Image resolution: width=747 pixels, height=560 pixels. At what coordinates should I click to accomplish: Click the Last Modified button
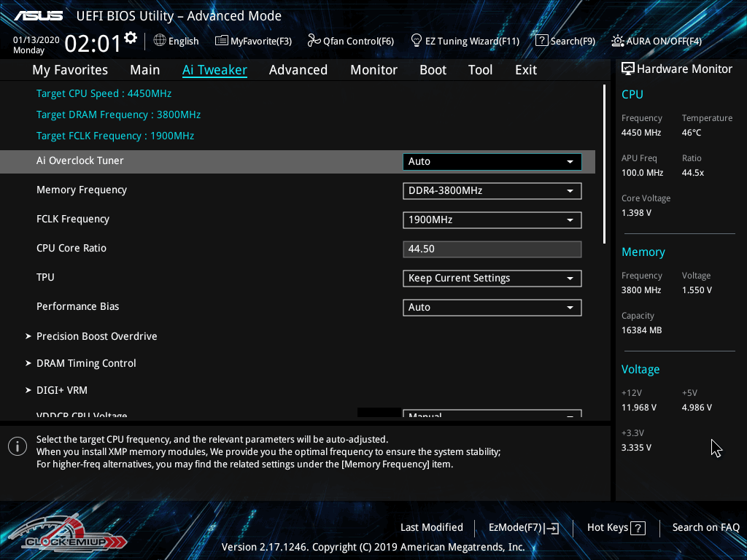pos(431,528)
